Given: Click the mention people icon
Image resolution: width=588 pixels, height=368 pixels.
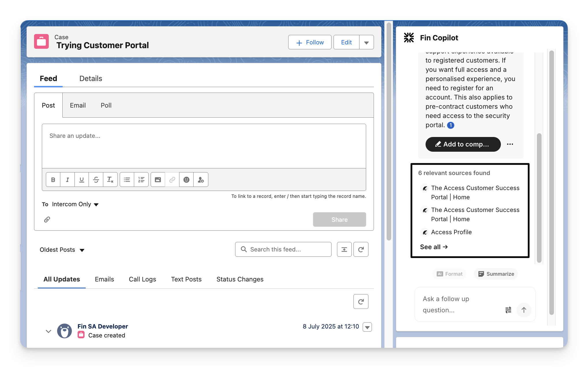Looking at the screenshot, I should click(x=201, y=180).
